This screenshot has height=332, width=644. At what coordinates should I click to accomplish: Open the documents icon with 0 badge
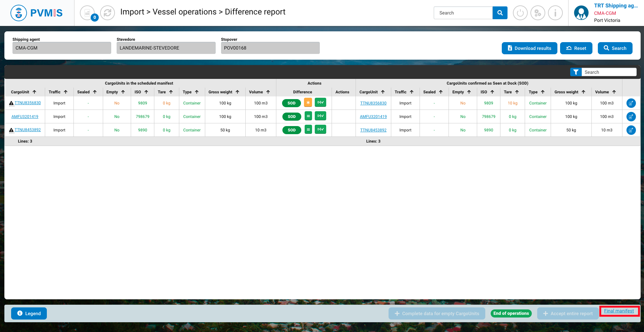[88, 13]
